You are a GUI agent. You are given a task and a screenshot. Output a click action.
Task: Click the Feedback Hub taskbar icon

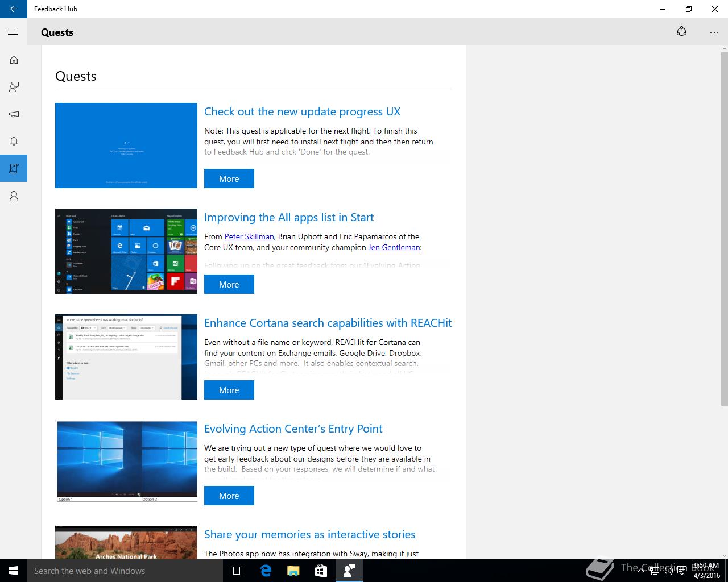(349, 571)
